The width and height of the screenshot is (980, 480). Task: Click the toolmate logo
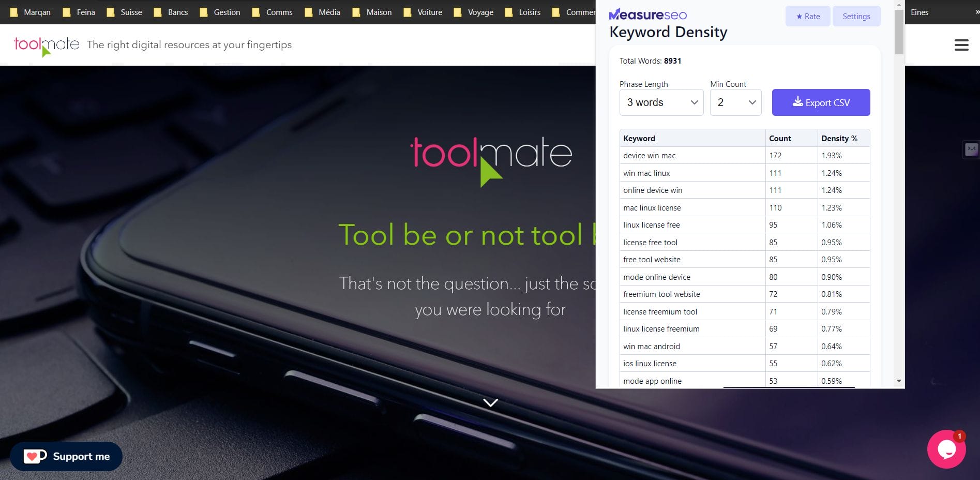[46, 44]
